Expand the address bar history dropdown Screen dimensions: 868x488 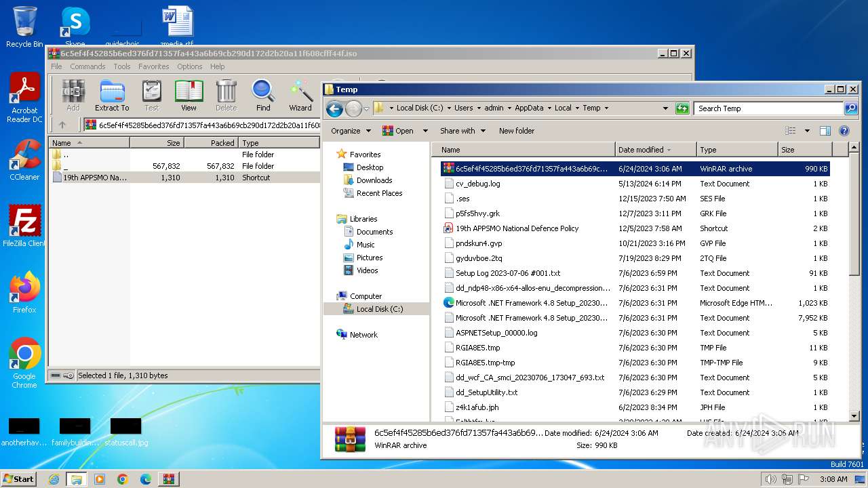click(x=665, y=108)
